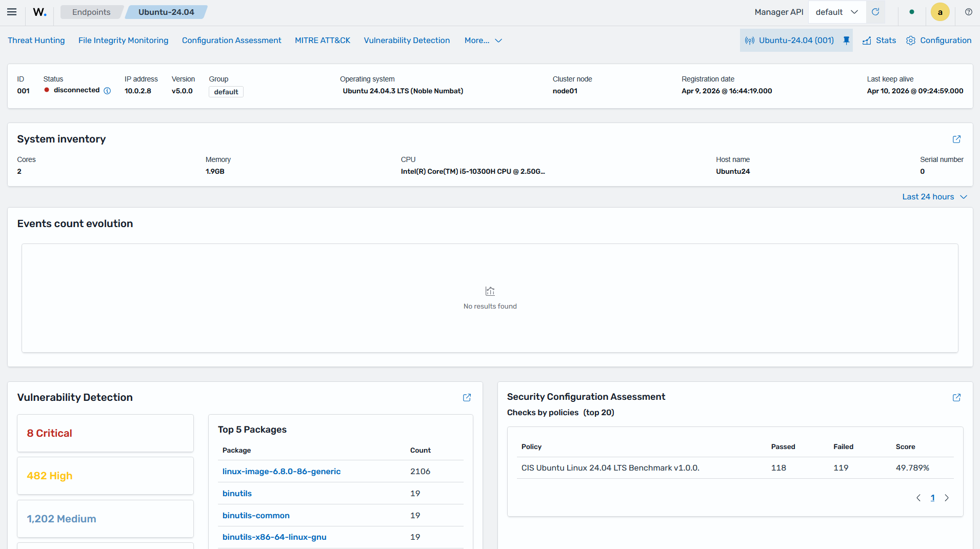Open Security Configuration Assessment external link icon
Image resolution: width=980 pixels, height=549 pixels.
click(956, 397)
